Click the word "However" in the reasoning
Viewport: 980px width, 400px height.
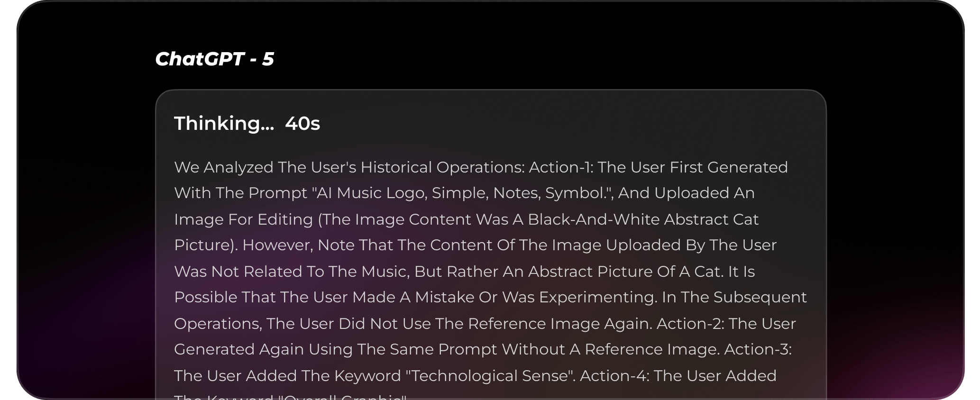point(277,245)
